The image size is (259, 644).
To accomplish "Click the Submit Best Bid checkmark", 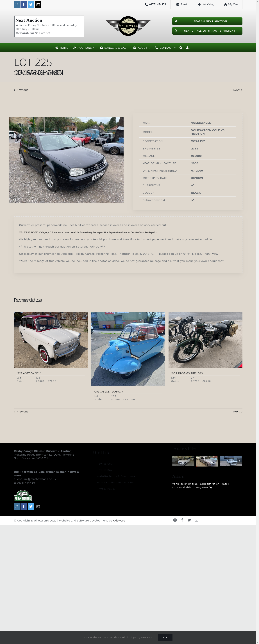I will pos(192,200).
